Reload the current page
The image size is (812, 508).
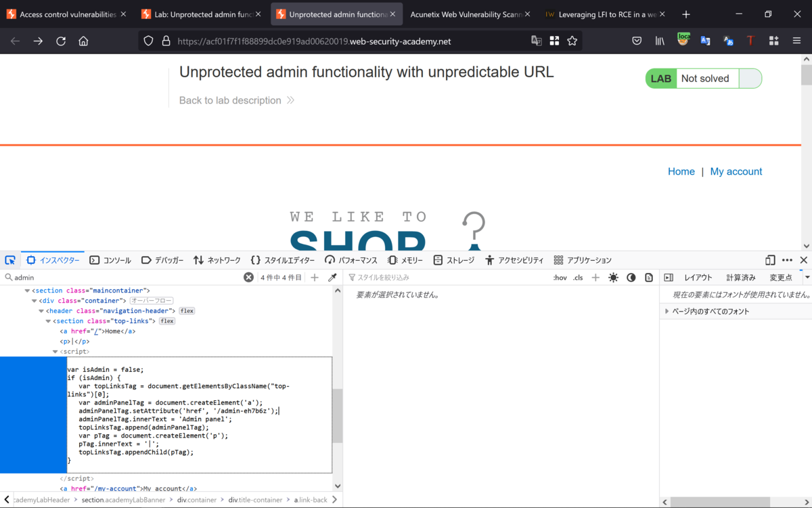coord(61,41)
